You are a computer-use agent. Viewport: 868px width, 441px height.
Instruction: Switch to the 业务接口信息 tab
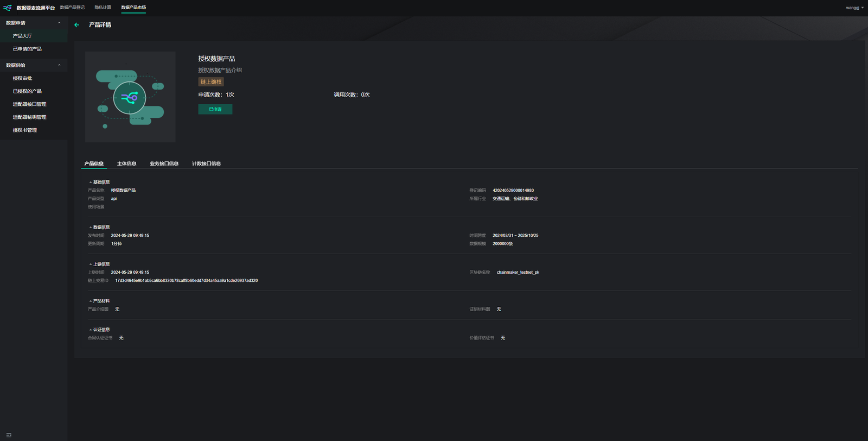pyautogui.click(x=164, y=163)
